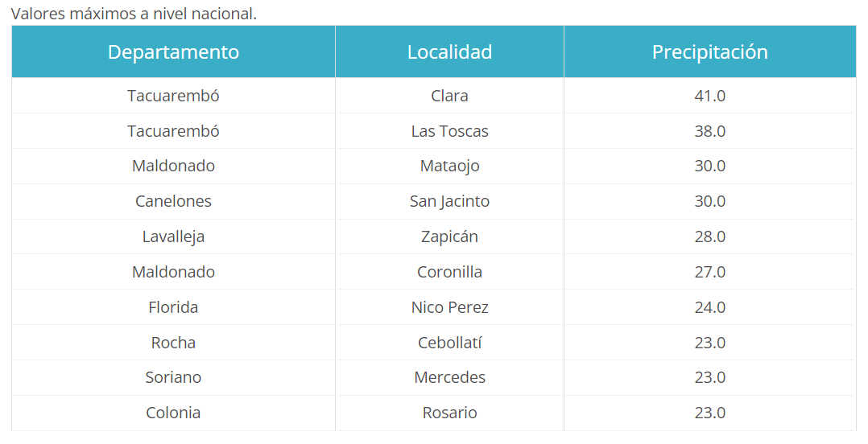
Task: Click the Las Toscas cell
Action: (x=449, y=131)
